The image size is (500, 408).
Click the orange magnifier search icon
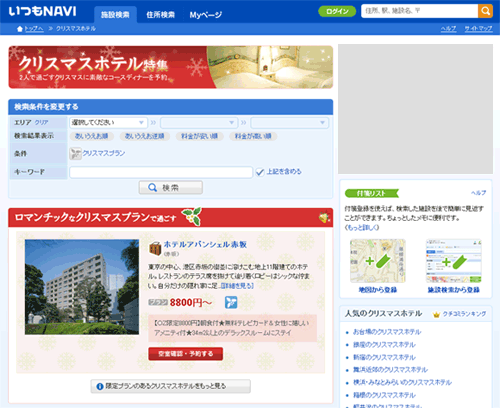coord(485,11)
